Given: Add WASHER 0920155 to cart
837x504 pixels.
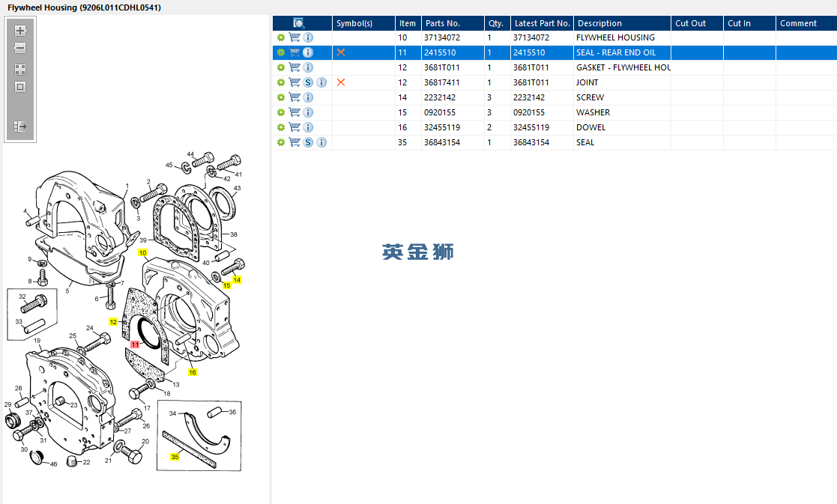Looking at the screenshot, I should (294, 112).
